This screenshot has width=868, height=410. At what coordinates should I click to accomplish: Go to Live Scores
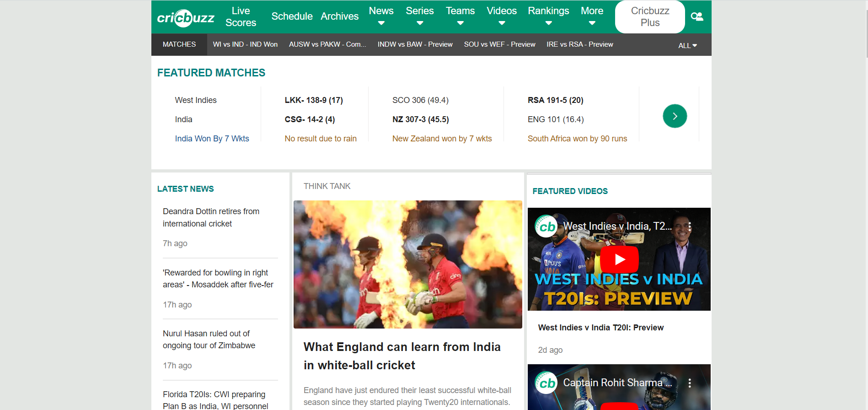(241, 17)
